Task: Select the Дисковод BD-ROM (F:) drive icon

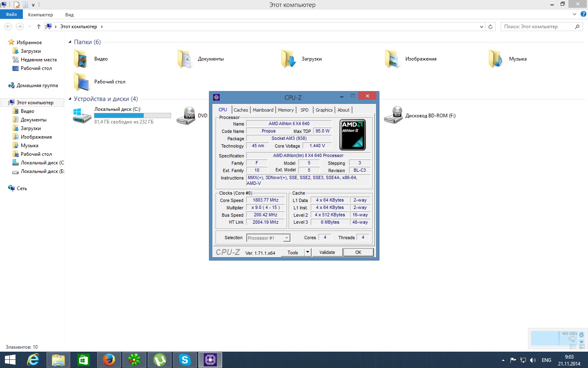Action: pos(393,116)
